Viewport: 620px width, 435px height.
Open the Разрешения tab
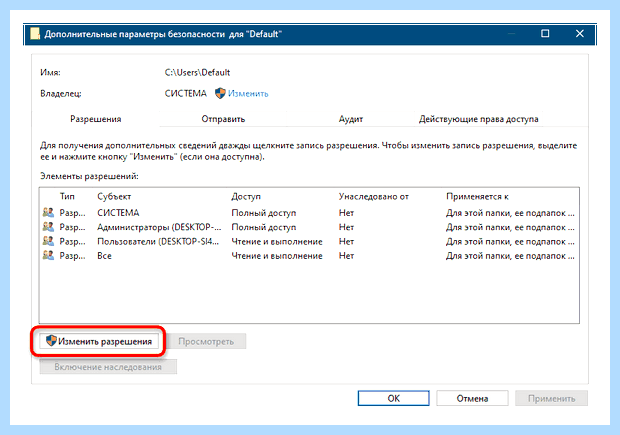tap(96, 119)
